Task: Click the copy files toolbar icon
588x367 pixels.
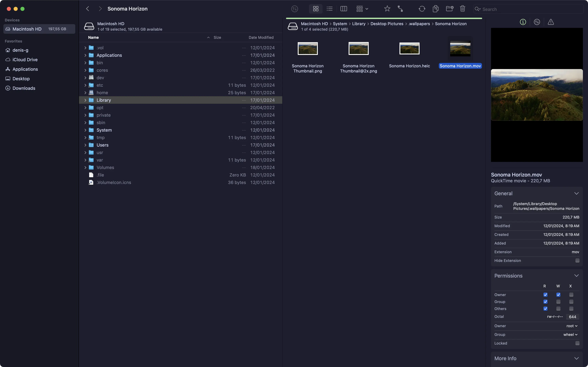Action: [x=436, y=9]
